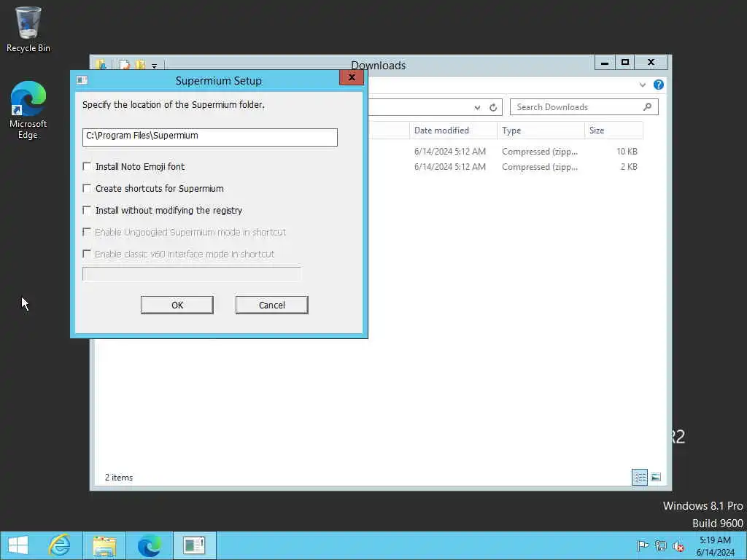Click the search magnifier in Search Downloads
Screen dimensions: 747x560
tap(647, 107)
